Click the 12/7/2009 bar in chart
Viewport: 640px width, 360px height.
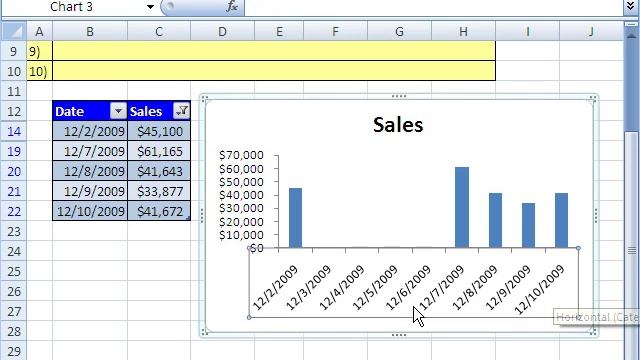462,207
